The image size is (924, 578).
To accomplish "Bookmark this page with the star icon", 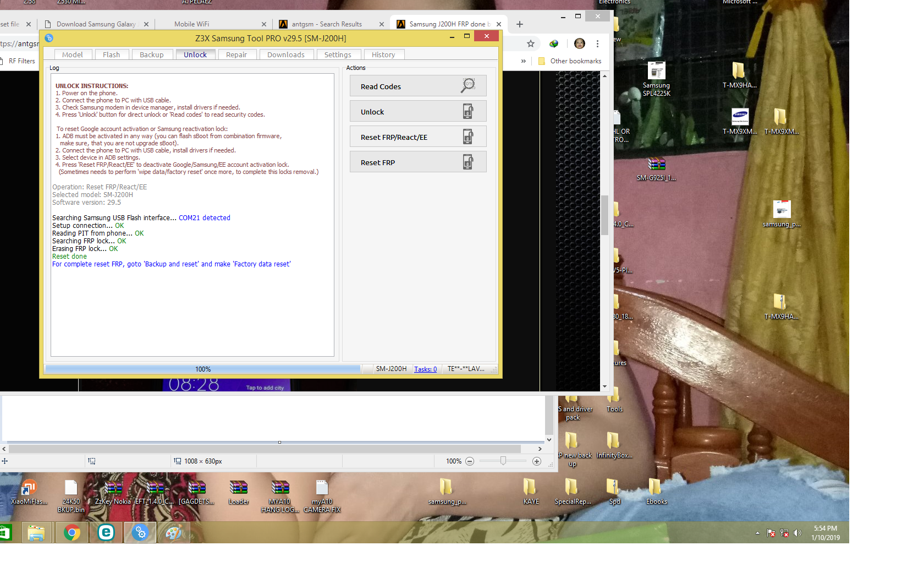I will (x=530, y=43).
